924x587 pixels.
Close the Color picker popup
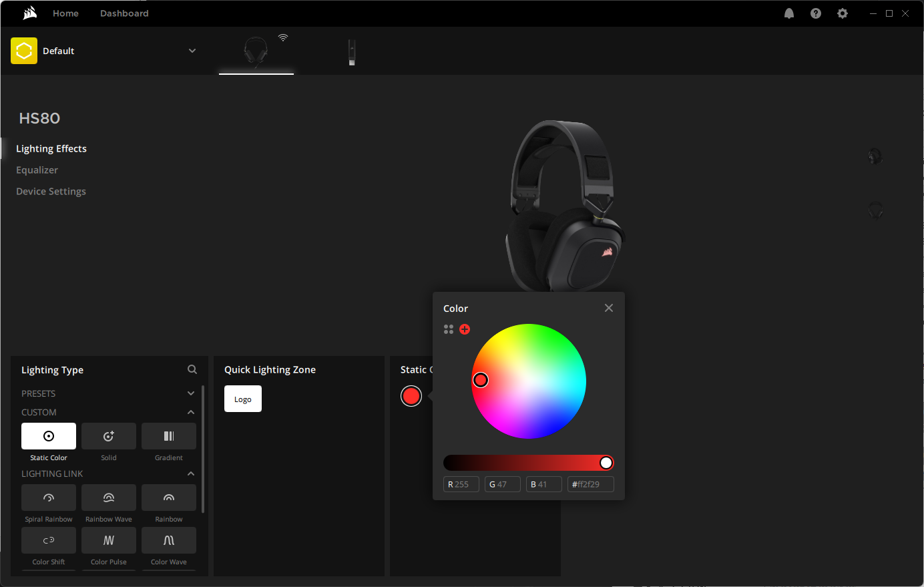tap(609, 308)
